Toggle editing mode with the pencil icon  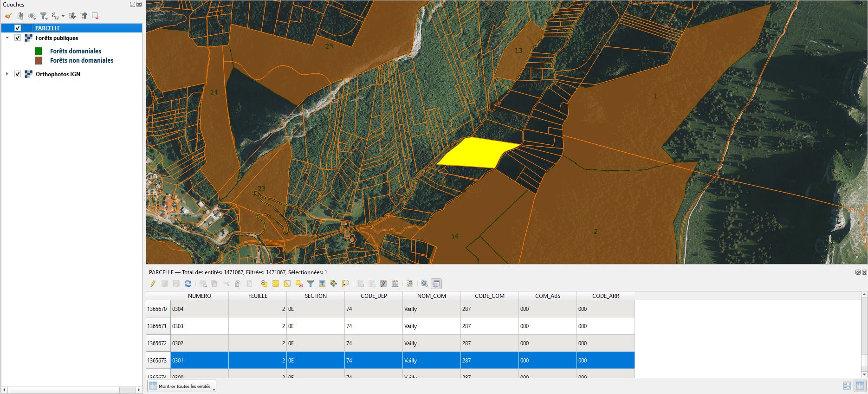[x=153, y=284]
